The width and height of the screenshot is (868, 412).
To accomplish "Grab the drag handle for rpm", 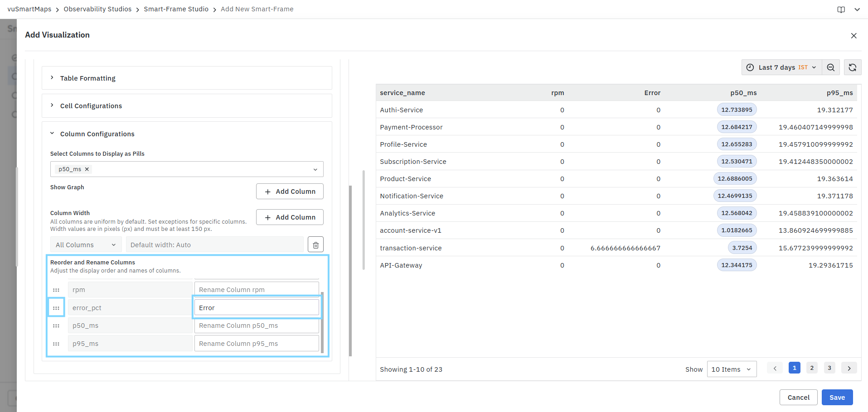I will pos(56,290).
